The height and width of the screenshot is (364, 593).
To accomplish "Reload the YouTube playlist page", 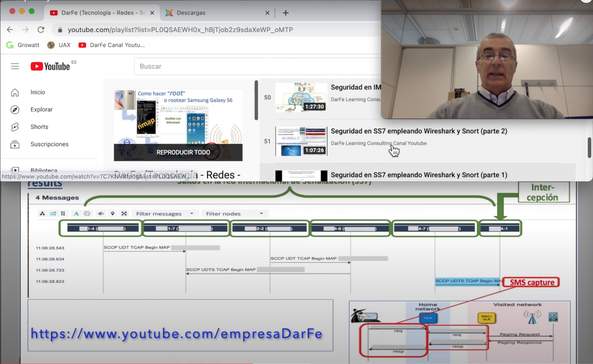I will point(41,30).
